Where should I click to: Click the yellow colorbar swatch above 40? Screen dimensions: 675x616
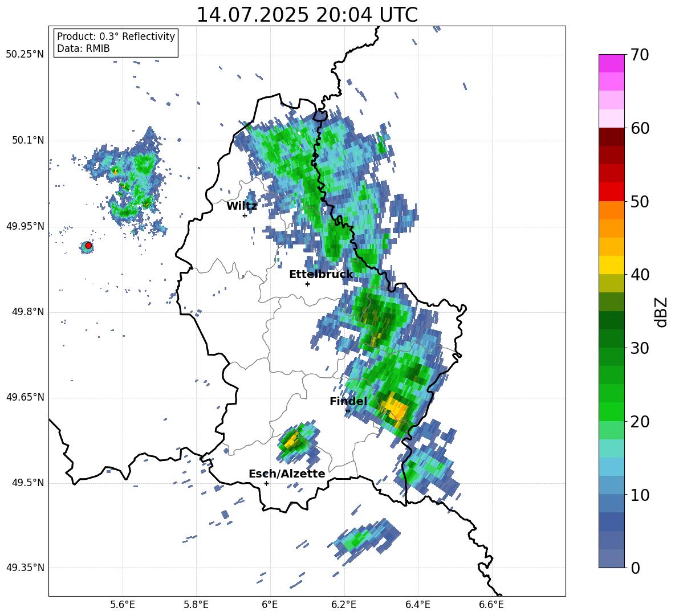(611, 265)
